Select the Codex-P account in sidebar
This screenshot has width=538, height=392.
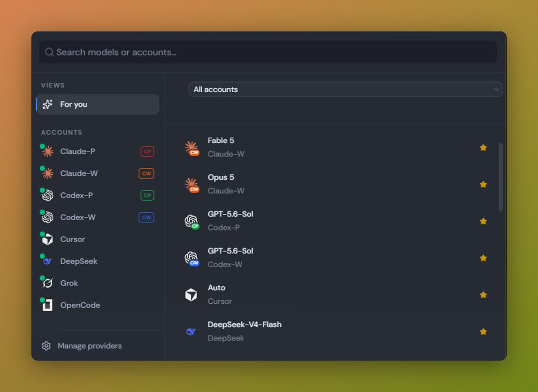pyautogui.click(x=98, y=195)
